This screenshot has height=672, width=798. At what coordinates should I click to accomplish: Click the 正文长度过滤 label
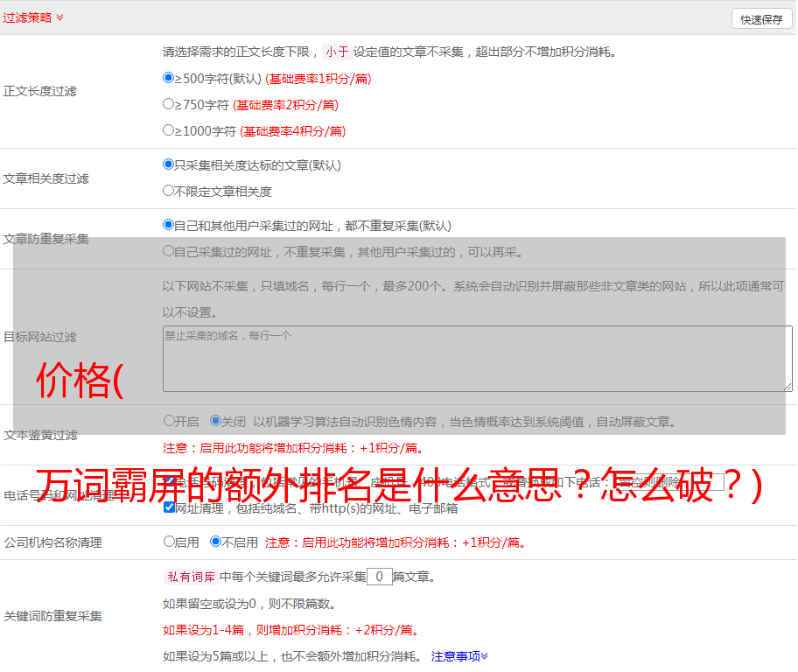click(39, 91)
